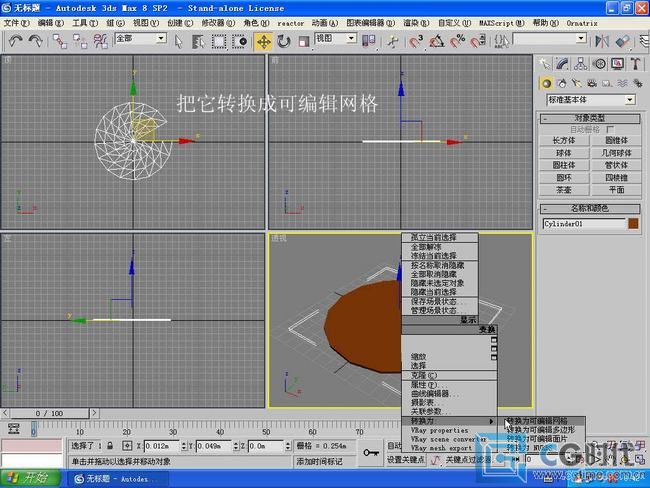Screen dimensions: 650x488
Task: Toggle the Percent Snap icon
Action: coord(457,41)
